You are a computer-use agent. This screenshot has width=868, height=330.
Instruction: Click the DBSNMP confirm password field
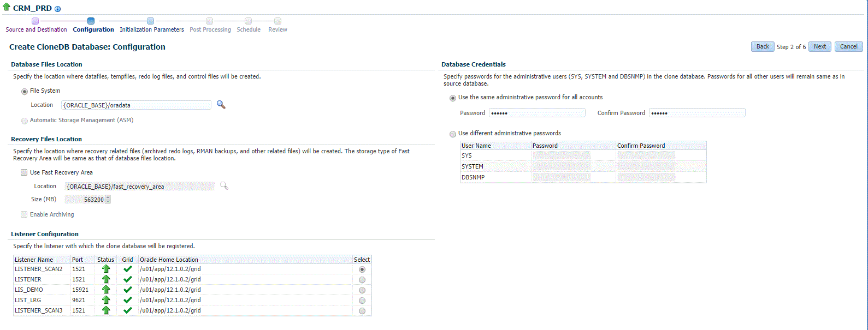click(x=646, y=177)
